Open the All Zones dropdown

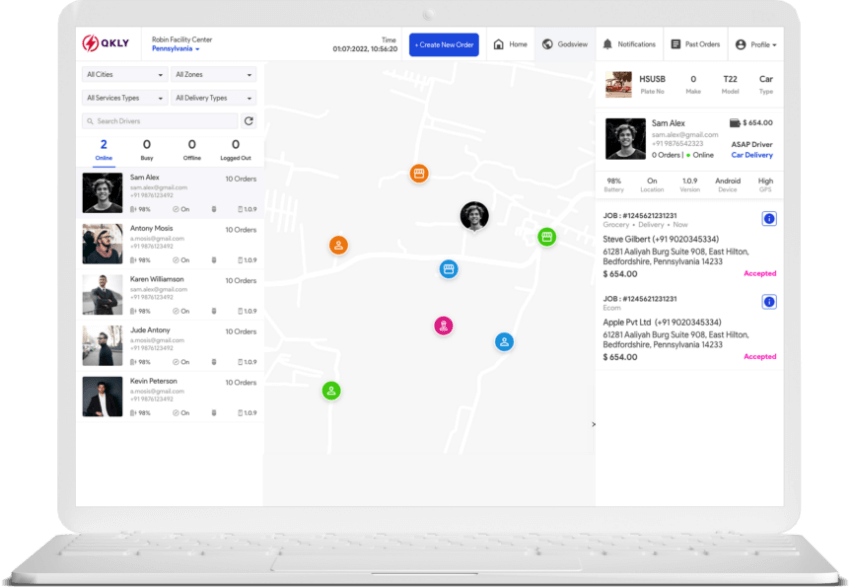213,74
